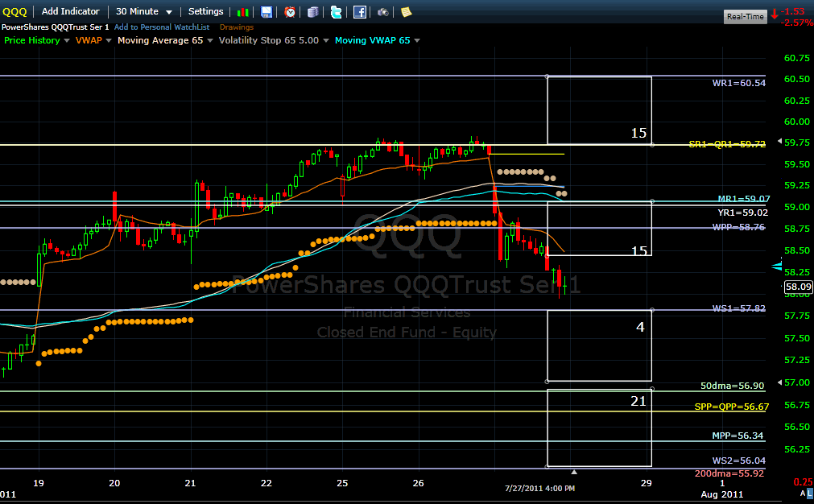Click the SPP=QPP=56.67 level label
The width and height of the screenshot is (814, 504).
[731, 407]
